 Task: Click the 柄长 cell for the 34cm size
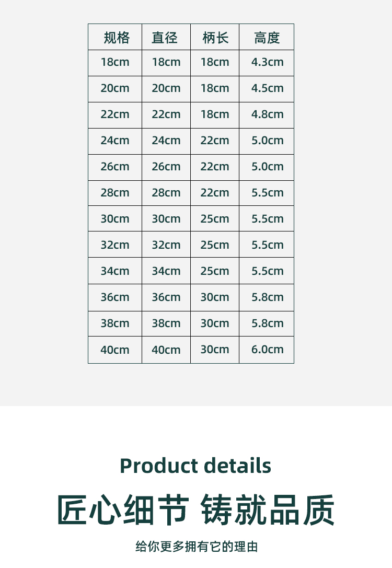point(215,271)
